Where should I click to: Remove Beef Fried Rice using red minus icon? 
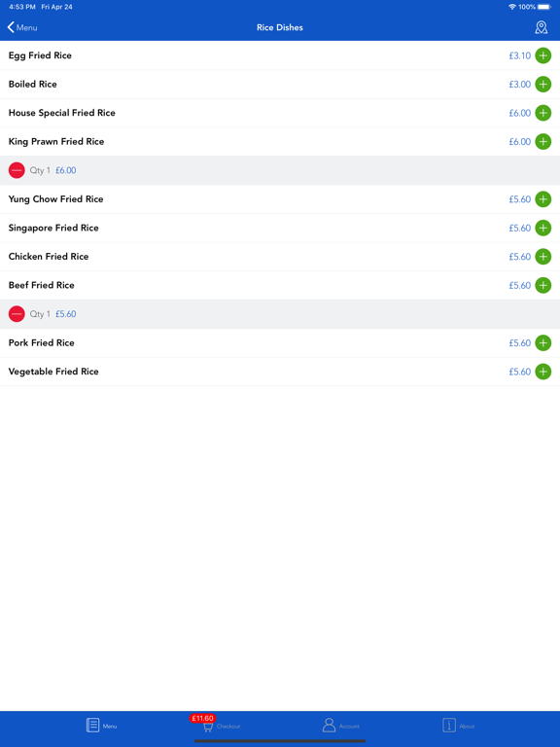[17, 314]
